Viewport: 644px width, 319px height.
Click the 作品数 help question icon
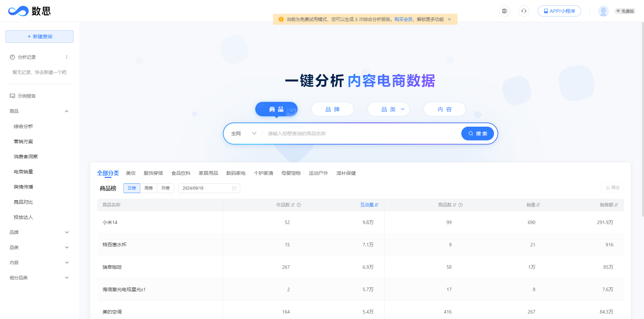point(299,205)
